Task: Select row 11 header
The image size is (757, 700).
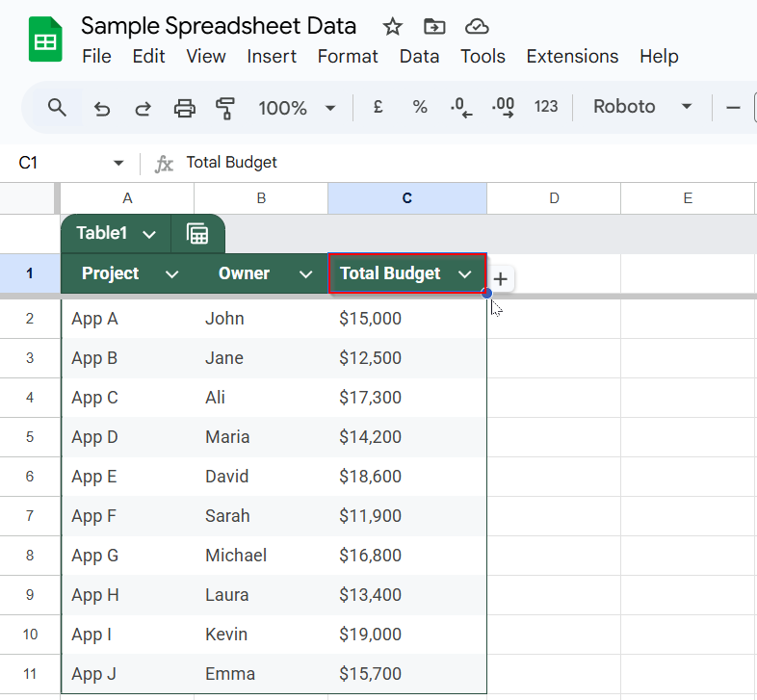Action: point(30,674)
